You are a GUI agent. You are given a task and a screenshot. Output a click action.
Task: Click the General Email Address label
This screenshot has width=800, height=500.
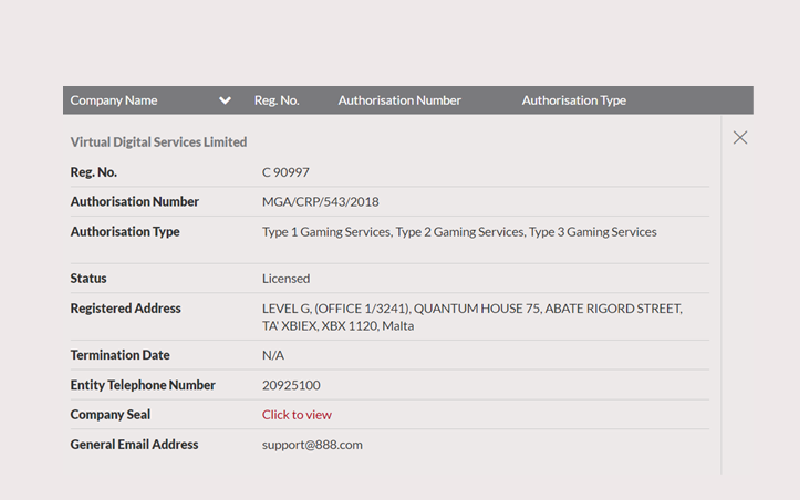click(x=134, y=445)
